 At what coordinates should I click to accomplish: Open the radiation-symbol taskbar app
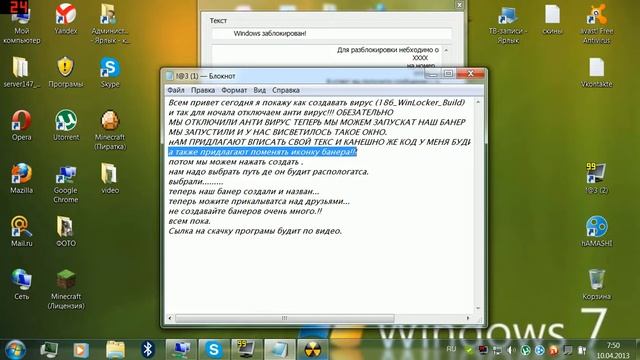pyautogui.click(x=312, y=349)
